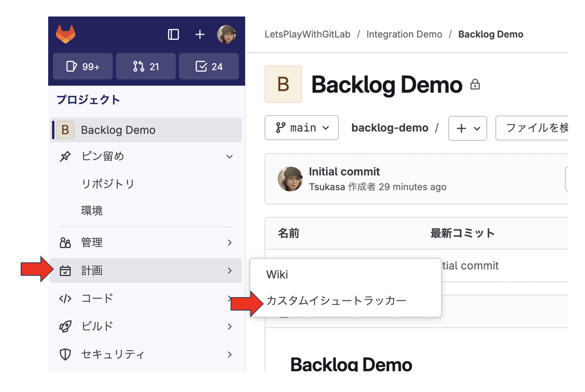Screen dimensions: 585x392
Task: Open the 計画 menu label
Action: [x=92, y=270]
